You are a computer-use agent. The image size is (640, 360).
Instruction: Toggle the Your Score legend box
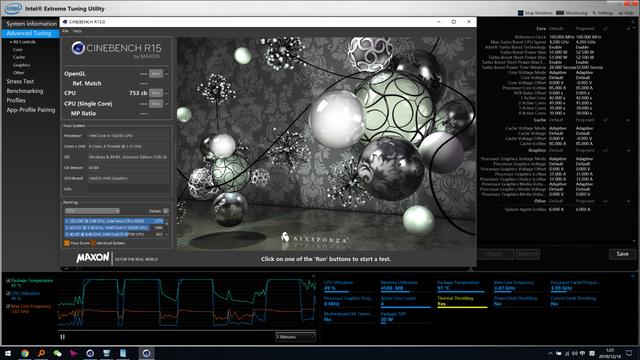tap(67, 243)
